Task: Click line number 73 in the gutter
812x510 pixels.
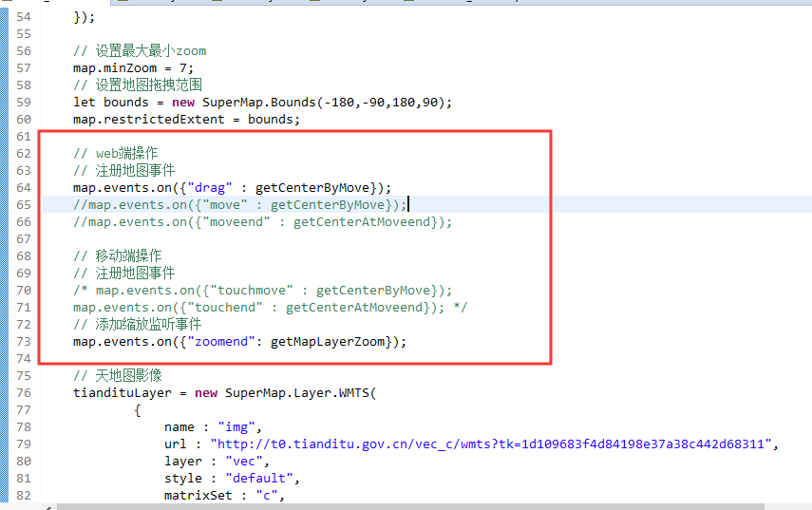Action: point(23,342)
